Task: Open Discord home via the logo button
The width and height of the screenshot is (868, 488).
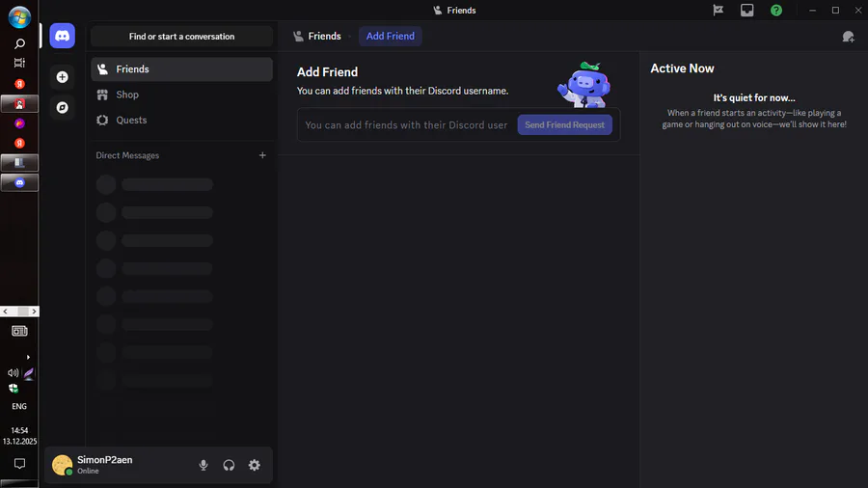Action: pyautogui.click(x=62, y=36)
